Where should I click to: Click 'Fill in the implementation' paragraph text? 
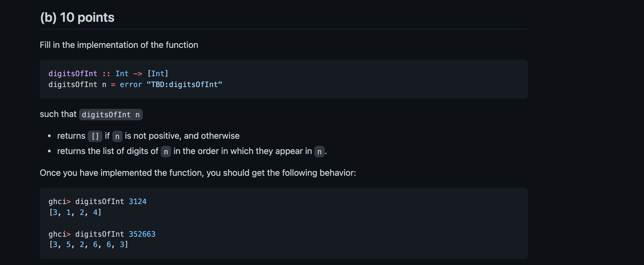point(119,45)
